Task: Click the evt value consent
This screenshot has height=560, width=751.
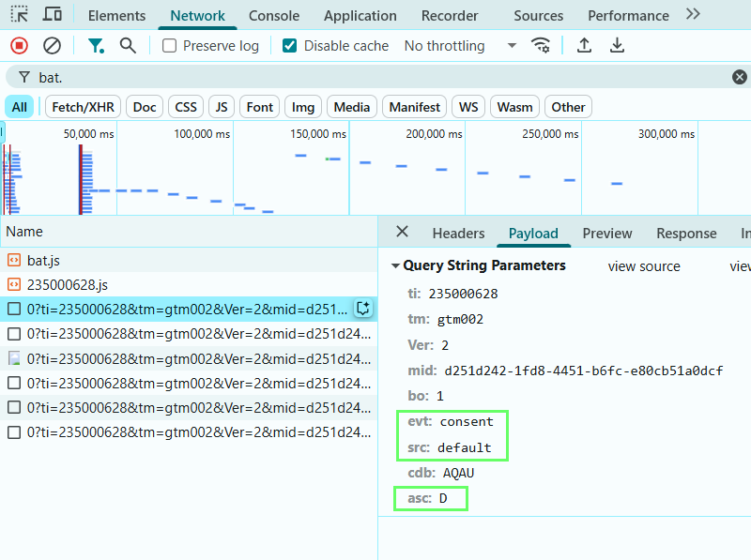Action: (x=467, y=422)
